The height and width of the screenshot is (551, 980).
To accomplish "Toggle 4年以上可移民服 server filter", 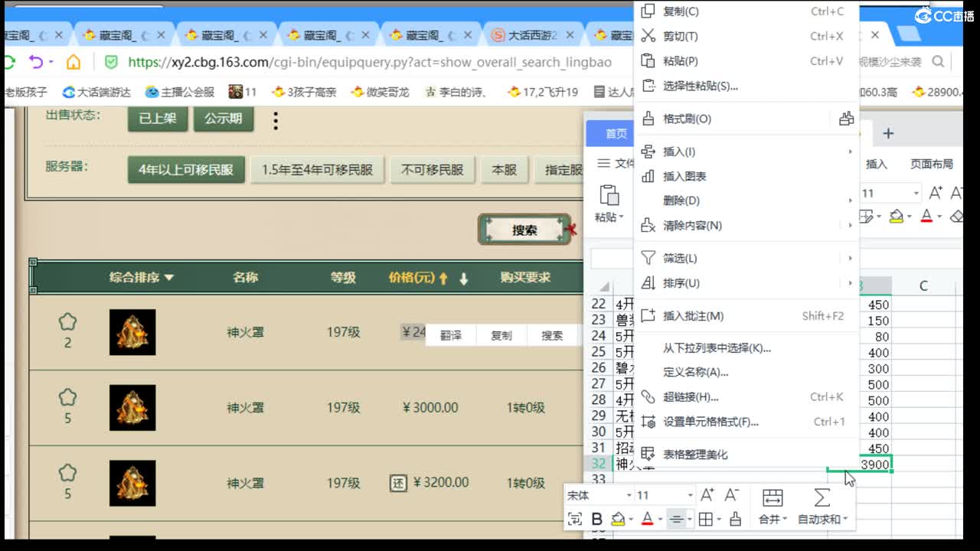I will coord(186,170).
